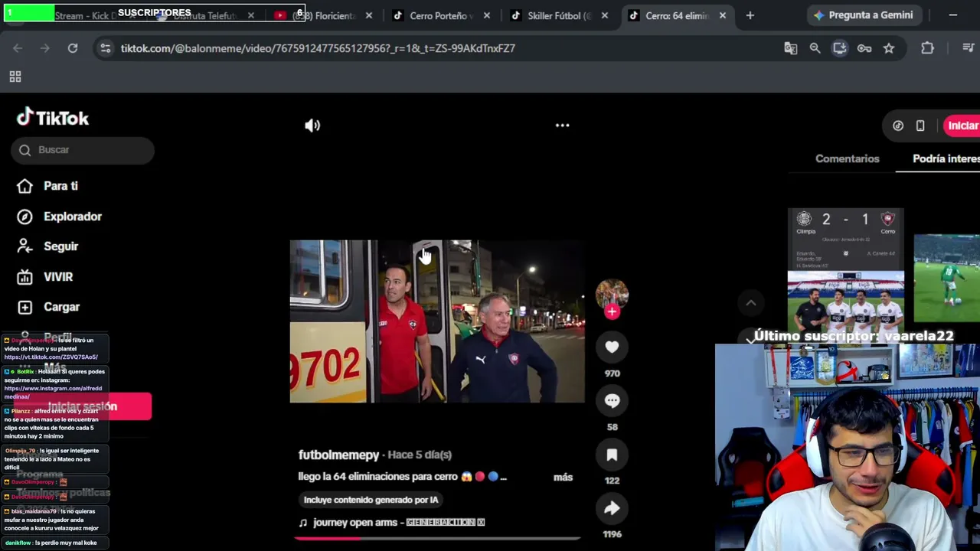Close the Cerro Porteño tab
This screenshot has height=551, width=980.
click(486, 15)
